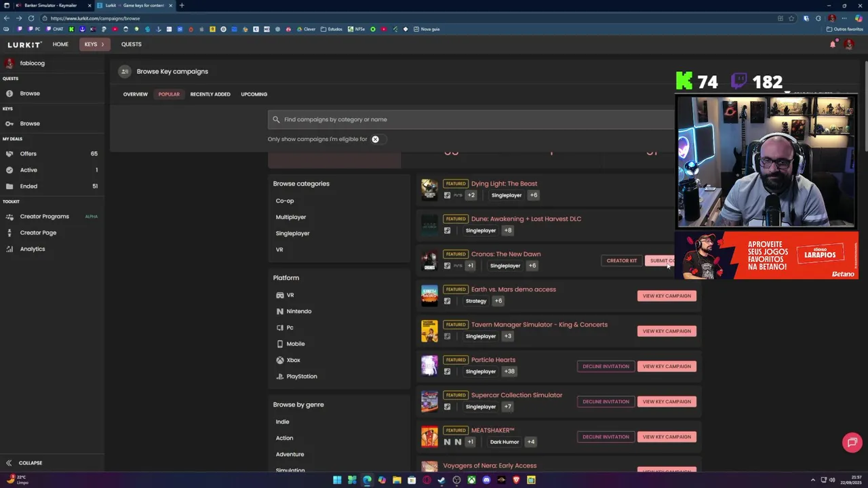Image resolution: width=868 pixels, height=488 pixels.
Task: Click the Nintendo platform icon
Action: click(x=280, y=311)
